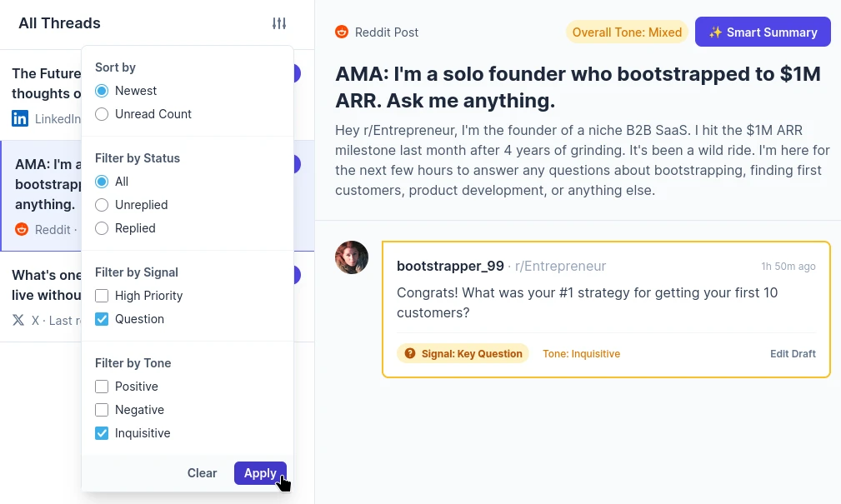
Task: Click the LinkedIn icon on the top thread
Action: click(x=19, y=118)
